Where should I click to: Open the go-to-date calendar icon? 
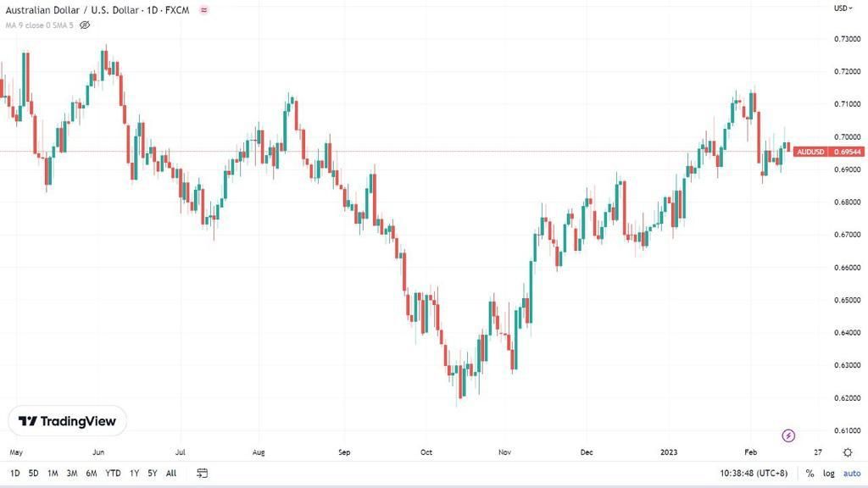[x=202, y=473]
